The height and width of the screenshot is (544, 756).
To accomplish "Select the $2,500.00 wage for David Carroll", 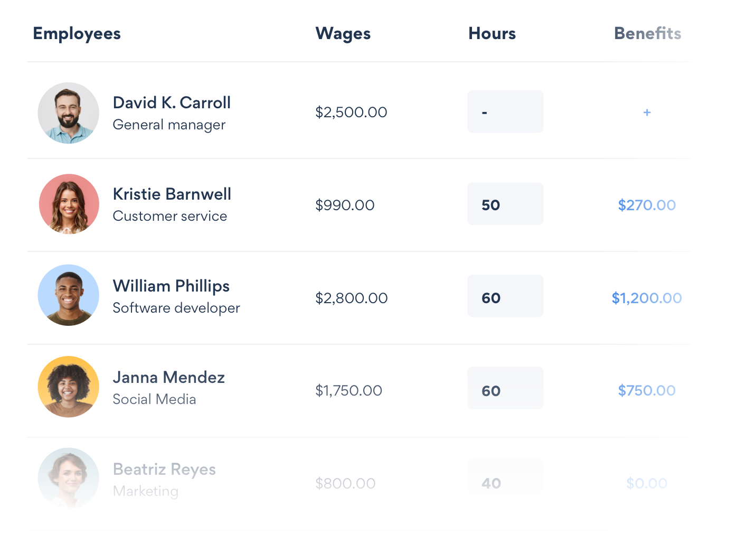I will pos(351,112).
